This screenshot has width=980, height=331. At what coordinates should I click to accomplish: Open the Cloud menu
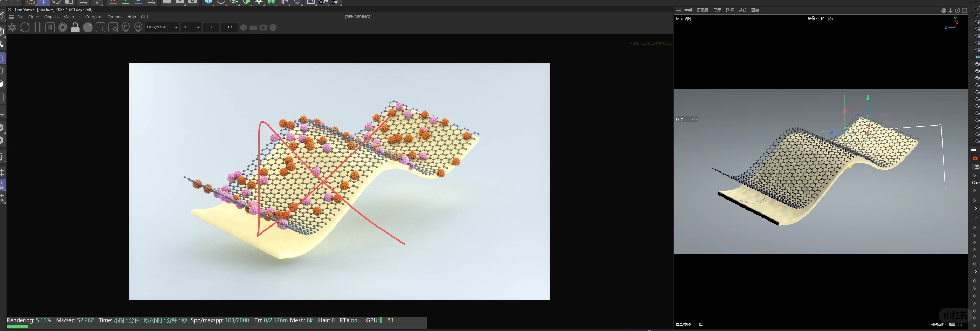pyautogui.click(x=34, y=17)
